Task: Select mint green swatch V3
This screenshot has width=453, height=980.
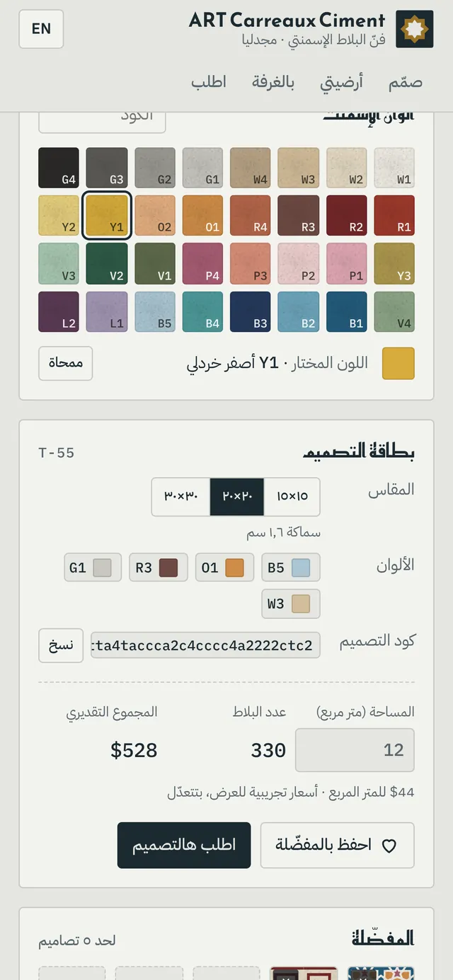Action: 59,263
